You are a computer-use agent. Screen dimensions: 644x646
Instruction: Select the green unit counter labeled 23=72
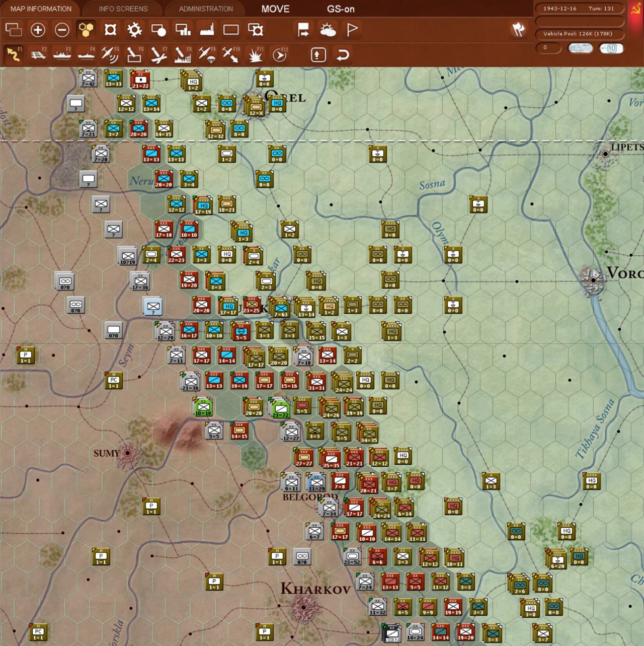click(x=280, y=408)
